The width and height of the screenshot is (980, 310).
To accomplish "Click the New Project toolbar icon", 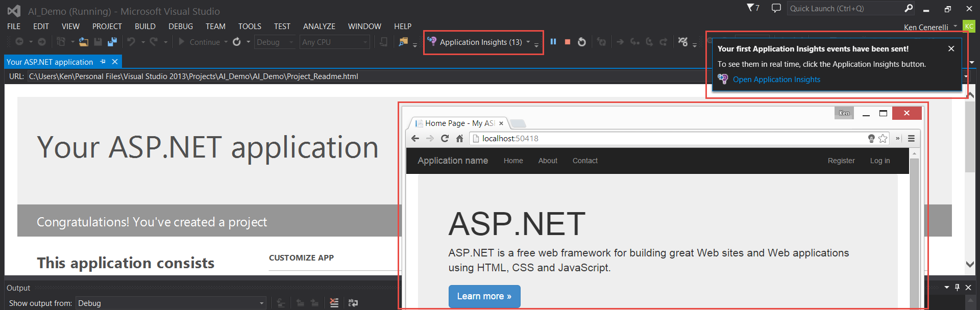I will tap(61, 42).
